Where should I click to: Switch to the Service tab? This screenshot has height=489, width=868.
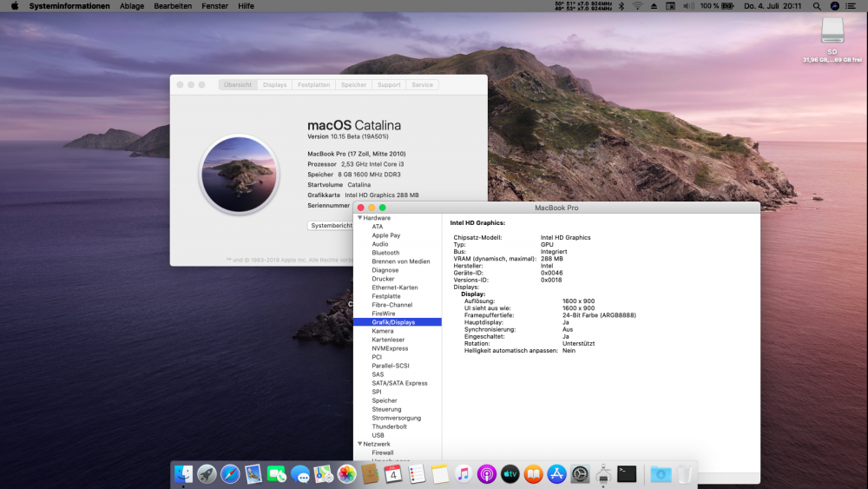(x=423, y=85)
